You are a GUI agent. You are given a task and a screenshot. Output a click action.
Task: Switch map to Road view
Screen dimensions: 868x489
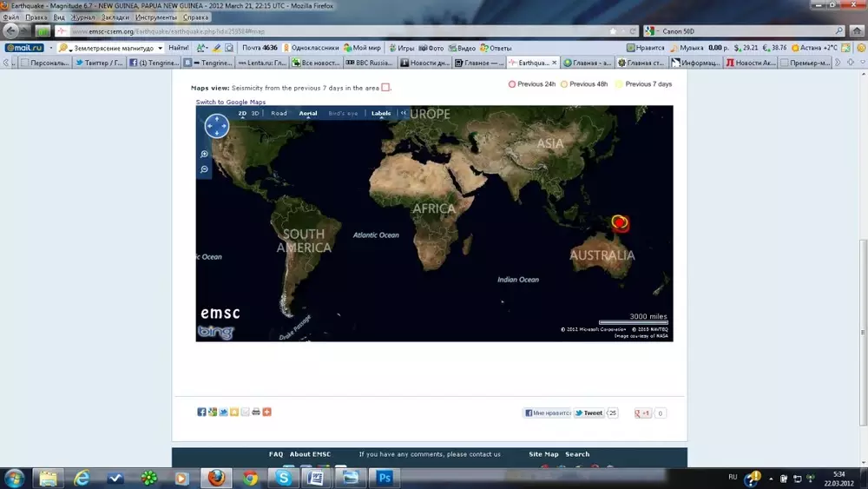pyautogui.click(x=279, y=114)
